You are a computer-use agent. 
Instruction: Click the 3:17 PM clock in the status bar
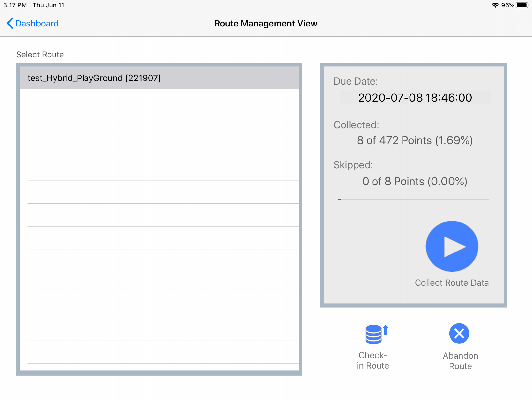click(x=15, y=5)
